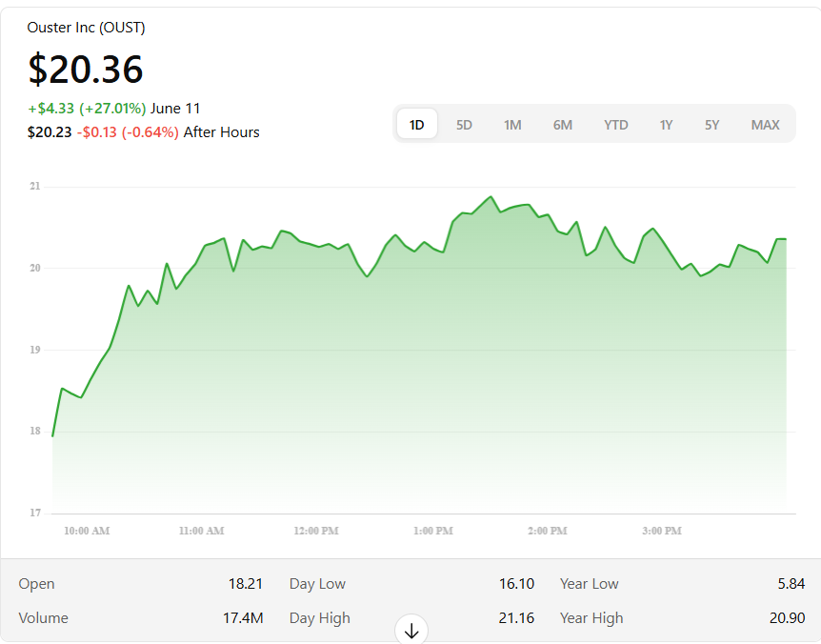The height and width of the screenshot is (644, 821).
Task: Click the Open value 18.21
Action: 246,583
